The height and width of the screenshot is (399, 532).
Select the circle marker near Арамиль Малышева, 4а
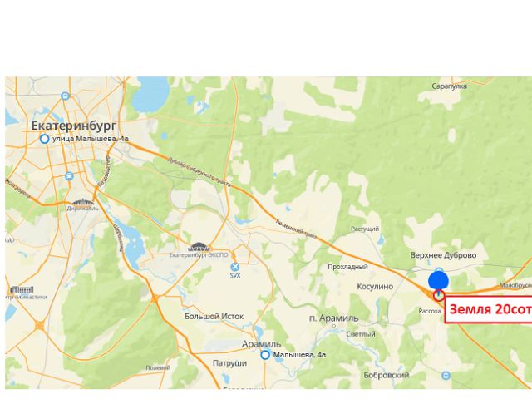click(x=265, y=355)
